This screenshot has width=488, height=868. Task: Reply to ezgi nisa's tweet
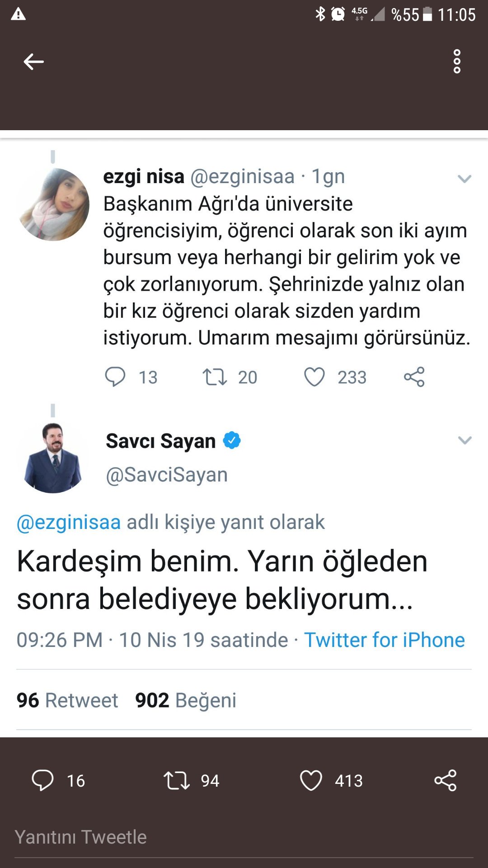click(x=115, y=377)
